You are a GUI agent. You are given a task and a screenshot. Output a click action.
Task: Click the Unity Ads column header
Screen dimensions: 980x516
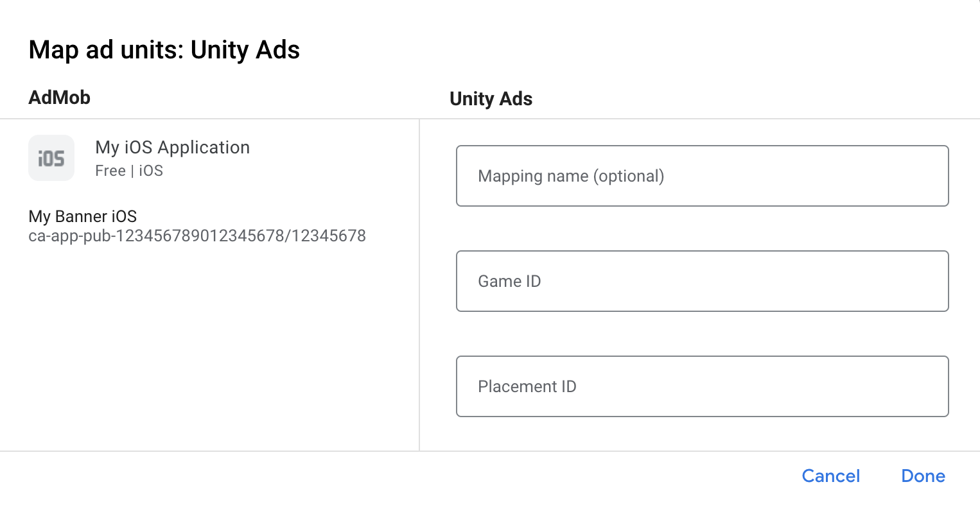pos(491,99)
